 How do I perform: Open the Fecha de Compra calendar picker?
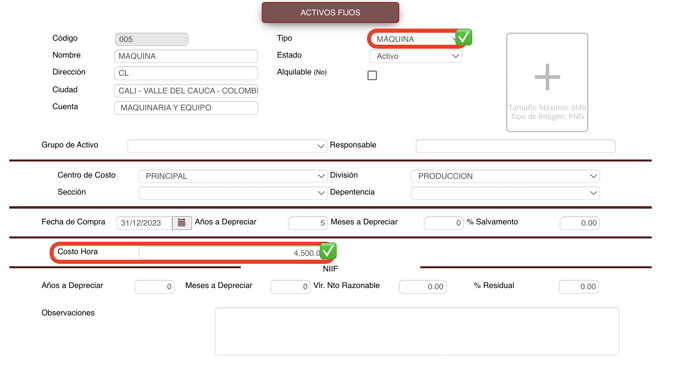181,223
